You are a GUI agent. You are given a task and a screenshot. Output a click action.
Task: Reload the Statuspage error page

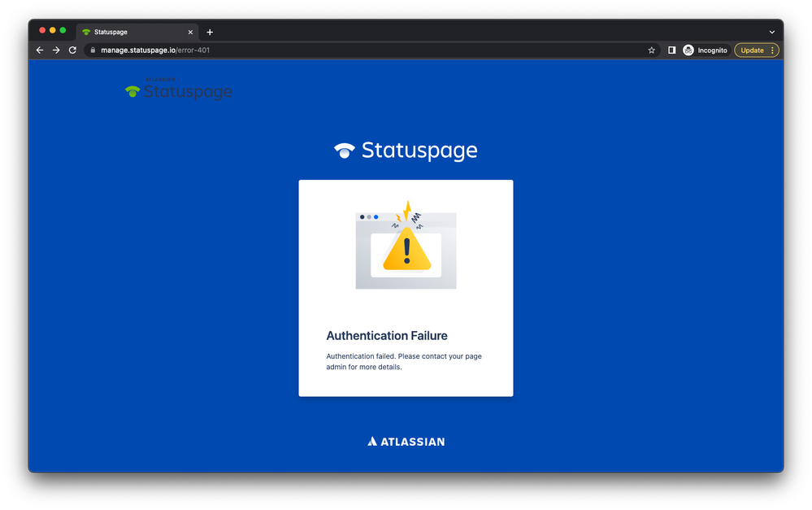coord(73,50)
